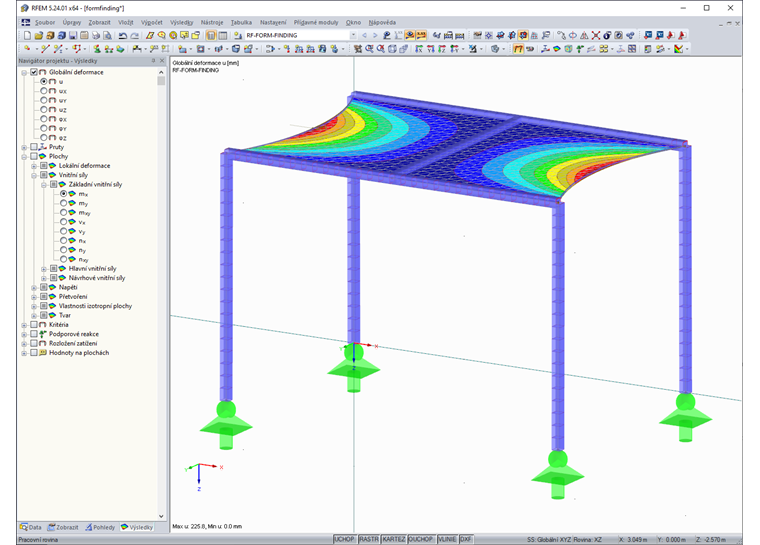Open the Zobrazit menu
Viewport: 760px width, 545px height.
99,22
